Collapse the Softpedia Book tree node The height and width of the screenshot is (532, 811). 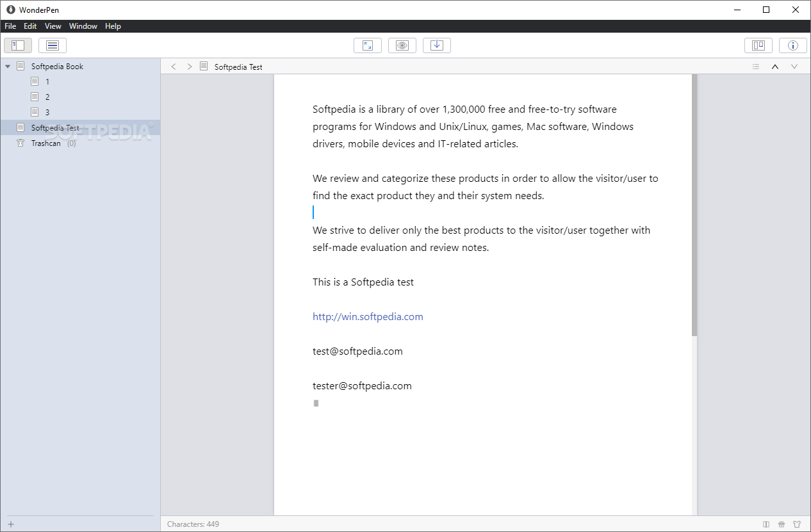(x=8, y=66)
